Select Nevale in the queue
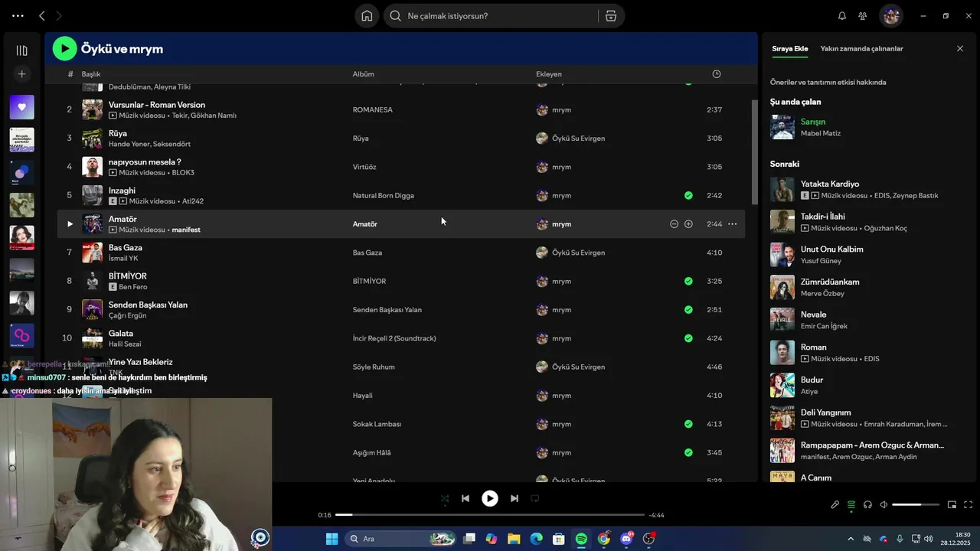Viewport: 980px width, 551px height. point(813,315)
